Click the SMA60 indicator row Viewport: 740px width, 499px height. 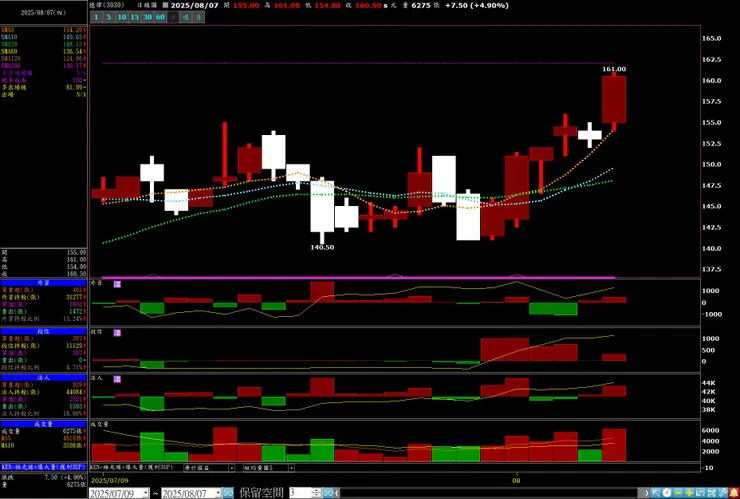click(44, 51)
